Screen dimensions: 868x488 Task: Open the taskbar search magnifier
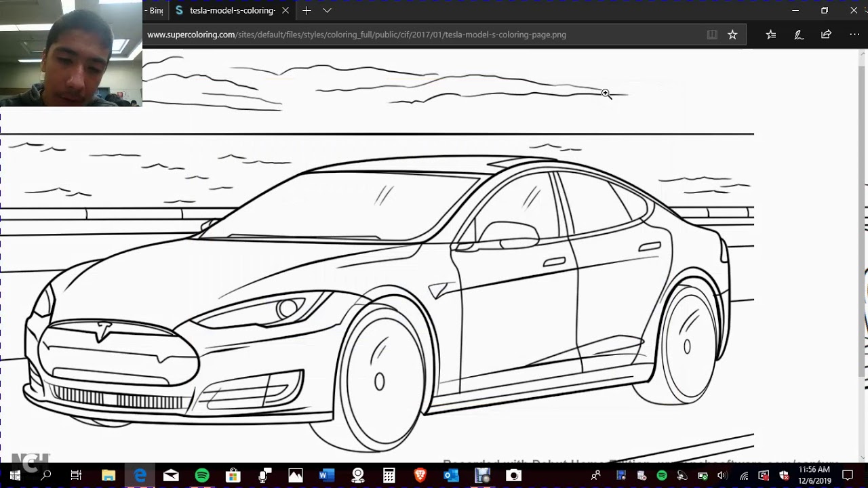click(x=46, y=476)
